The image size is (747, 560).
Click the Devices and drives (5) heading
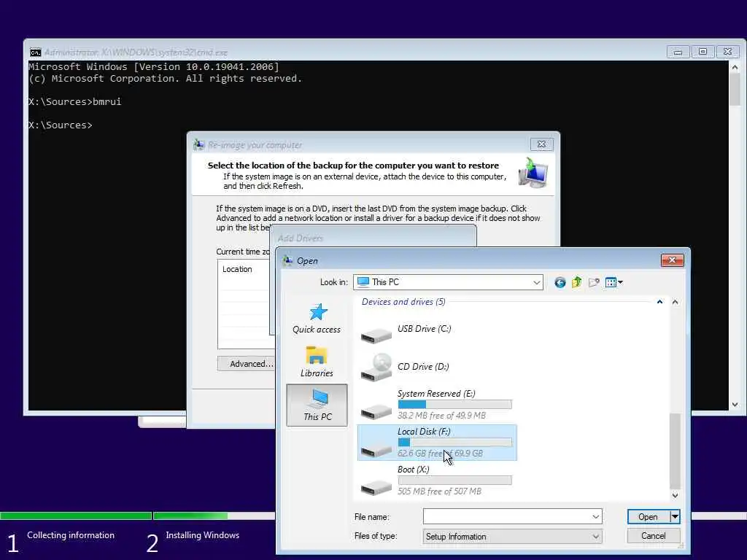coord(403,302)
